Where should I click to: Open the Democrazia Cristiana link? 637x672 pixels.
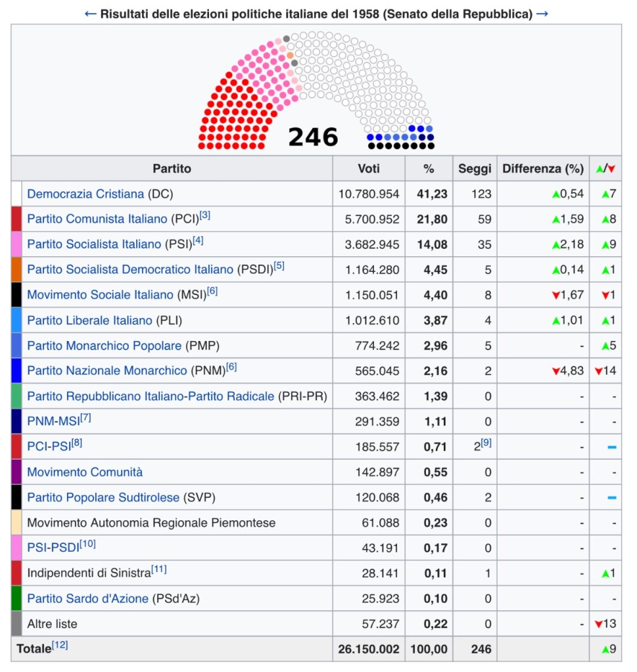(x=85, y=194)
